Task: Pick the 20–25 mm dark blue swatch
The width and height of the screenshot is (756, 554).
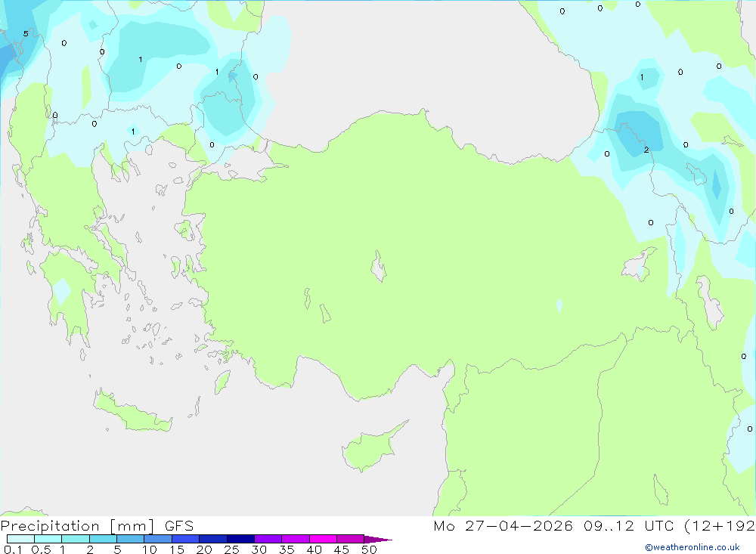Action: (x=213, y=539)
